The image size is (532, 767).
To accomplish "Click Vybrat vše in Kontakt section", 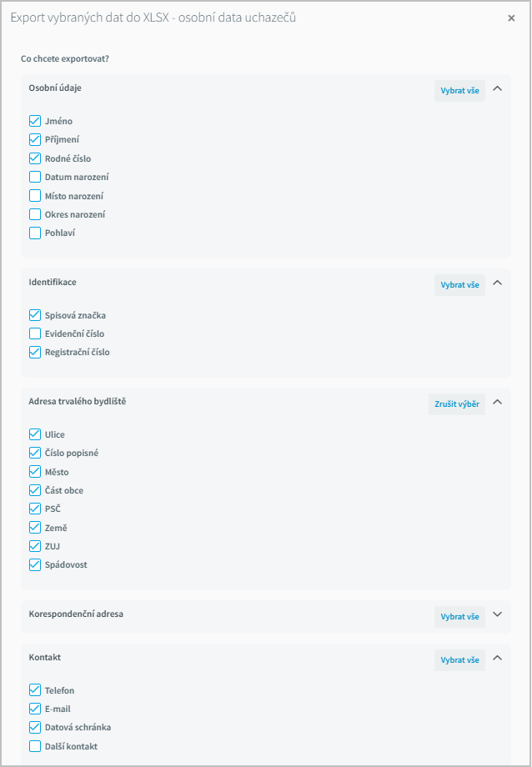I will [459, 660].
